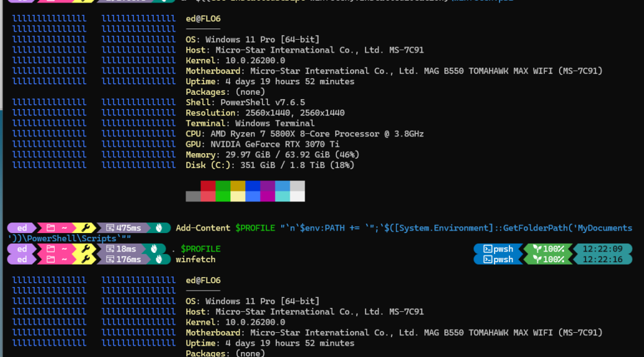Click the terminal icon in the 12:22:16 pwsh segment
Screen dimensions: 644x357
click(488, 259)
